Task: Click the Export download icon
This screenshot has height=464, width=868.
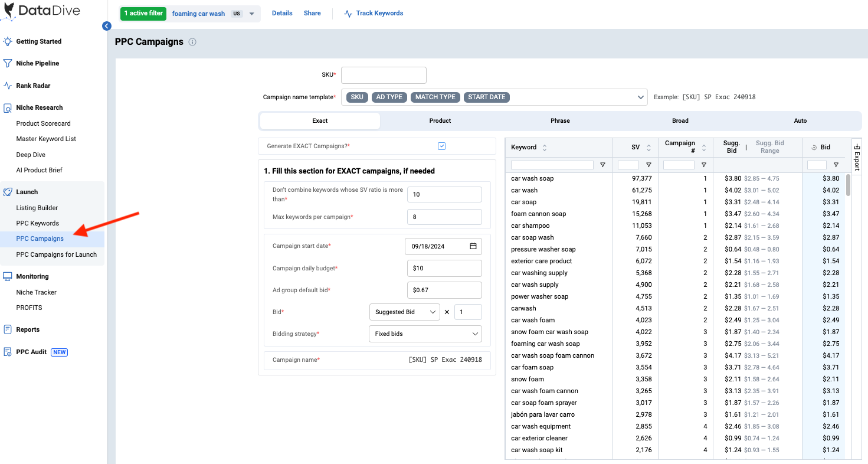Action: click(857, 146)
